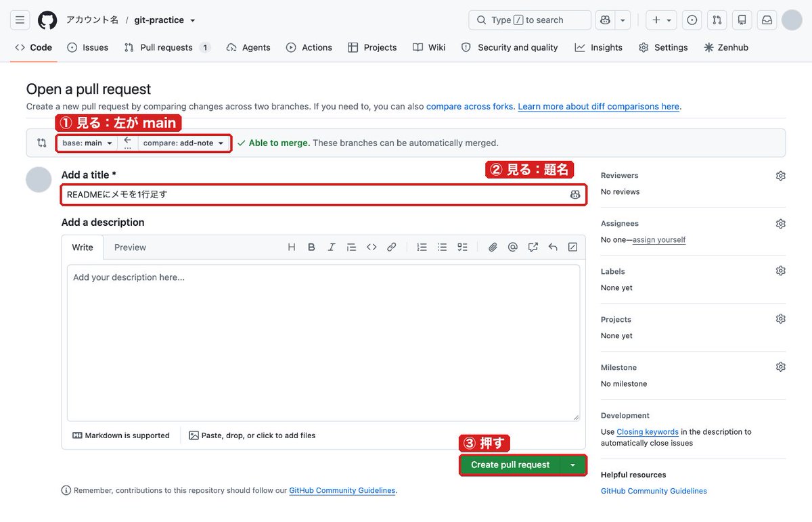Follow the compare across forks link
This screenshot has height=522, width=812.
click(470, 106)
